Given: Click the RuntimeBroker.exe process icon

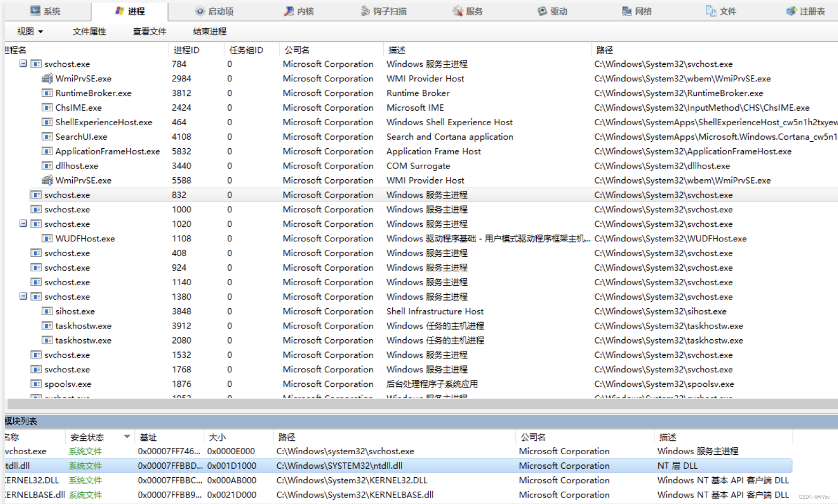Looking at the screenshot, I should 47,93.
